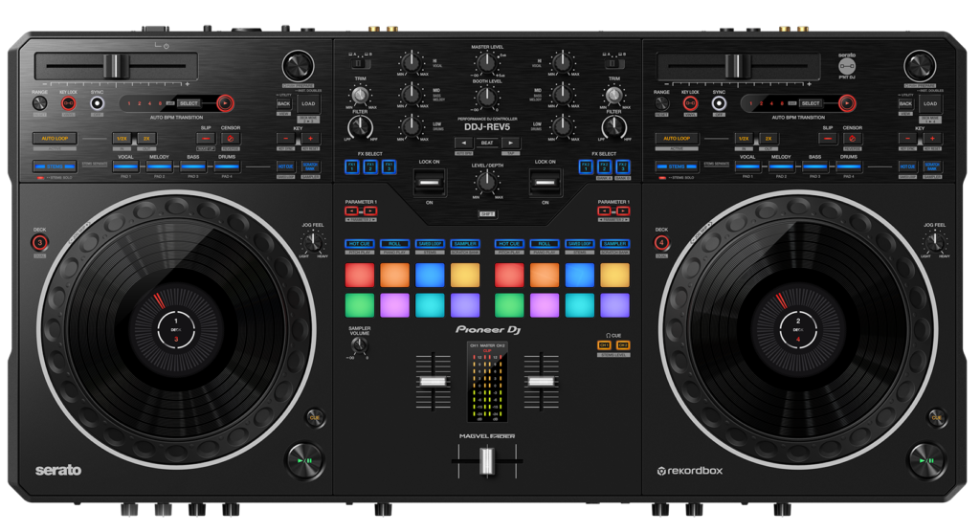Tap the SHIFT button on the mixer

coord(487,214)
